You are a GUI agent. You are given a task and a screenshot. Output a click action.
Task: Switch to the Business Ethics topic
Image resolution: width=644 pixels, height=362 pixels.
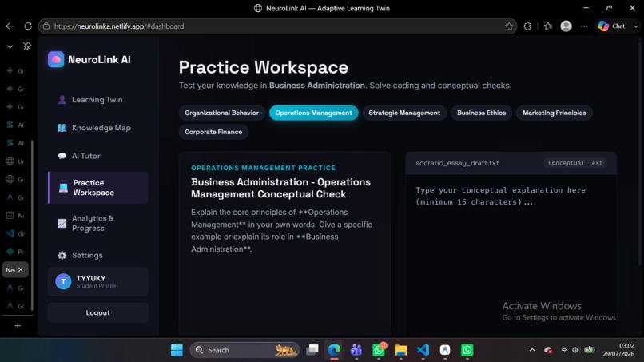coord(481,113)
